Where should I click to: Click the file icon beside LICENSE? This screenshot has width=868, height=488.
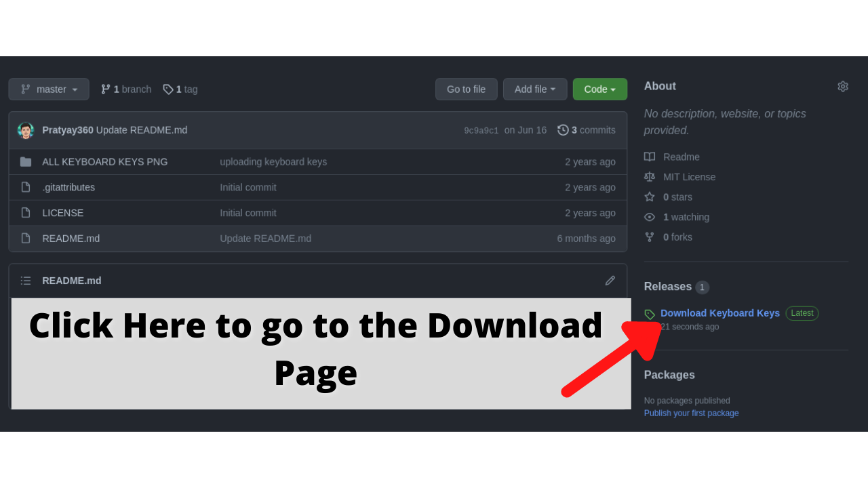tap(26, 213)
